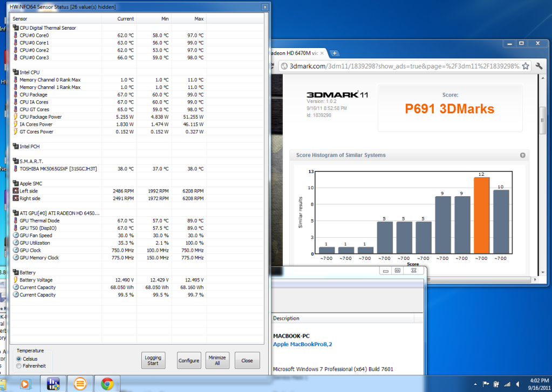Open the Chrome wrench menu icon

click(539, 66)
